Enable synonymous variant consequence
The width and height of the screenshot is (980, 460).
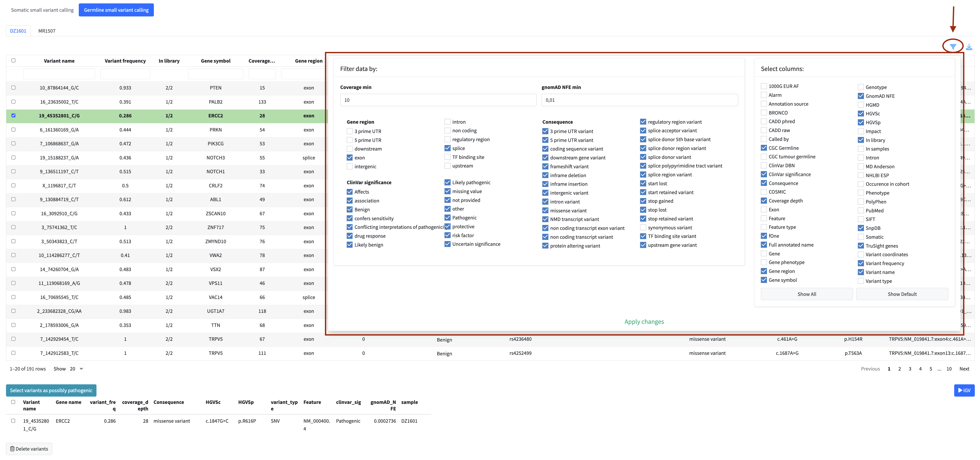(643, 227)
